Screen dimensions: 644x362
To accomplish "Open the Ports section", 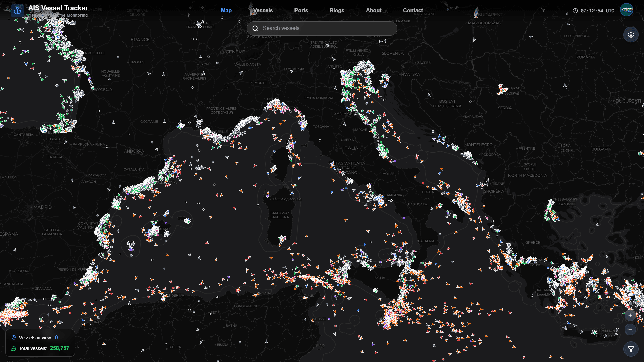I will click(301, 10).
